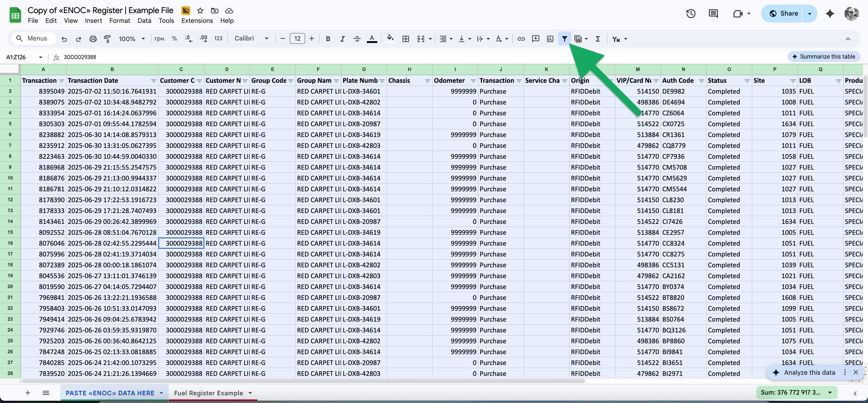Move file using folder icon
The width and height of the screenshot is (868, 403).
coord(215,10)
